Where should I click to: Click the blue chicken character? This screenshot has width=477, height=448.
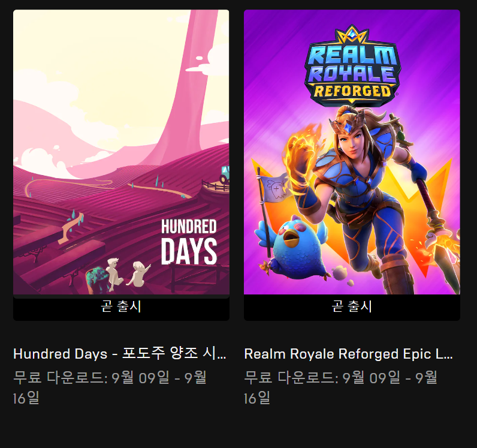292,248
